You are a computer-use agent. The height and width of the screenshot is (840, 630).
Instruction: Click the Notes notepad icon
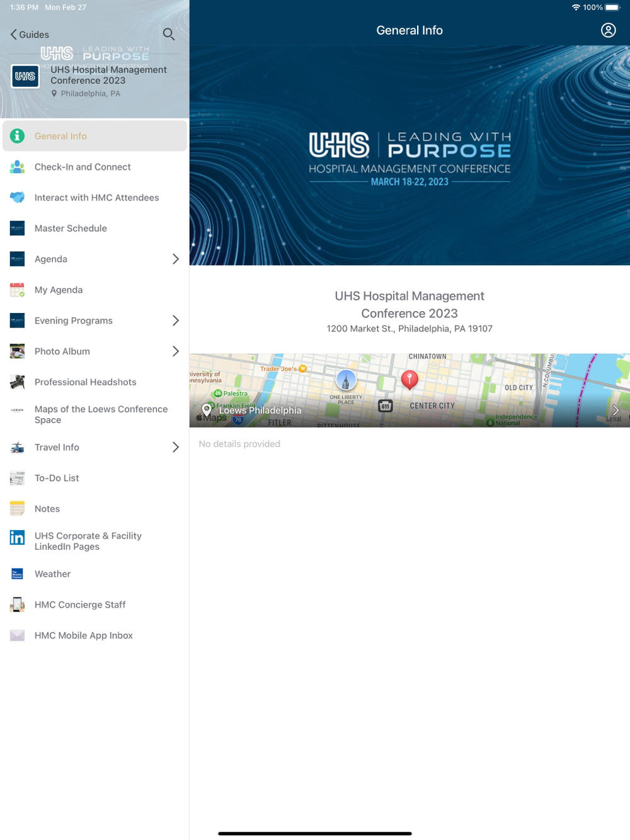[18, 509]
